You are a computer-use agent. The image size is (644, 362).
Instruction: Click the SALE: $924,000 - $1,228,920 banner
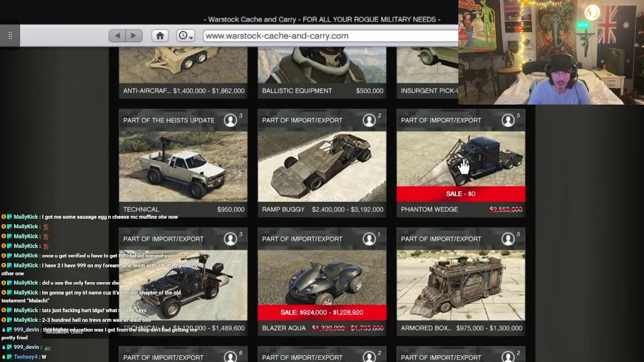click(322, 313)
